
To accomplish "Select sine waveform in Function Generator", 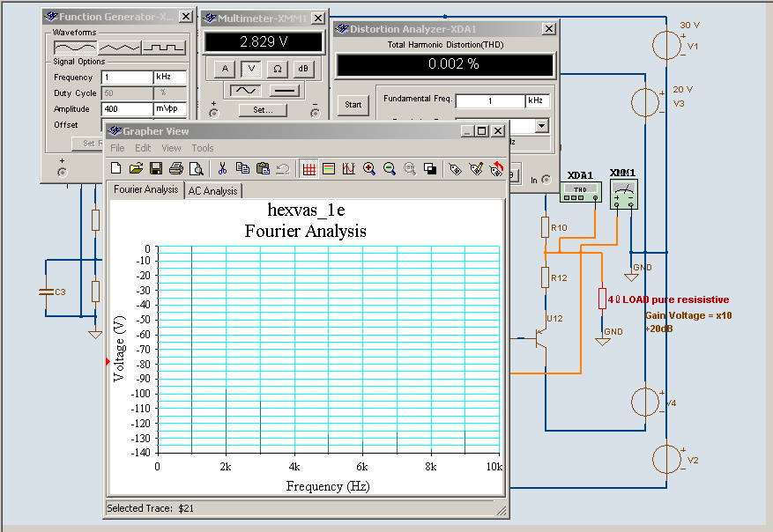I will pos(76,48).
